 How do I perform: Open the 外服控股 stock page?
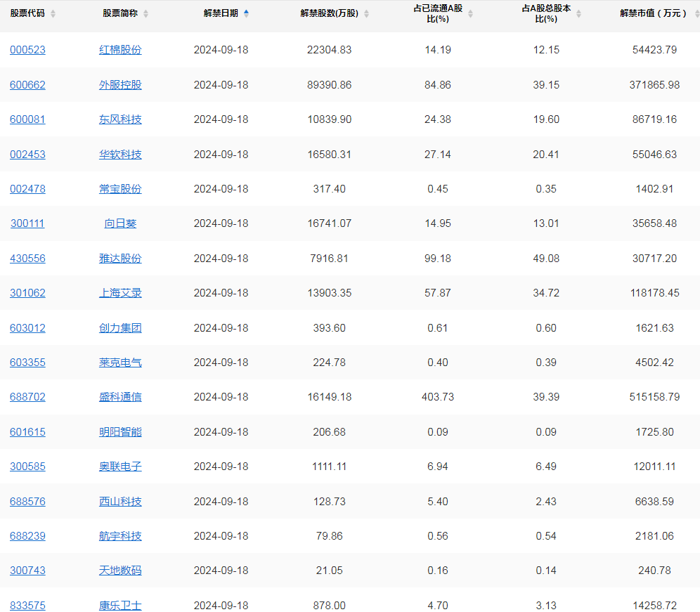(120, 85)
